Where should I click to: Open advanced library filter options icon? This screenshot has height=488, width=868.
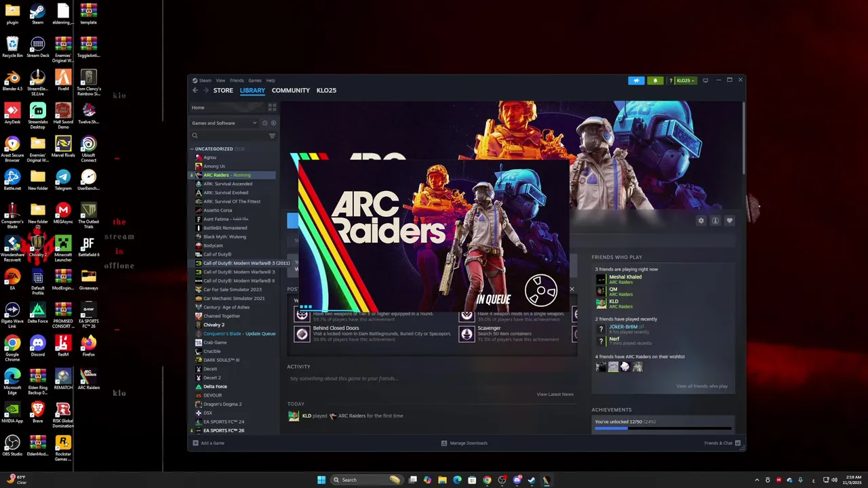tap(273, 136)
